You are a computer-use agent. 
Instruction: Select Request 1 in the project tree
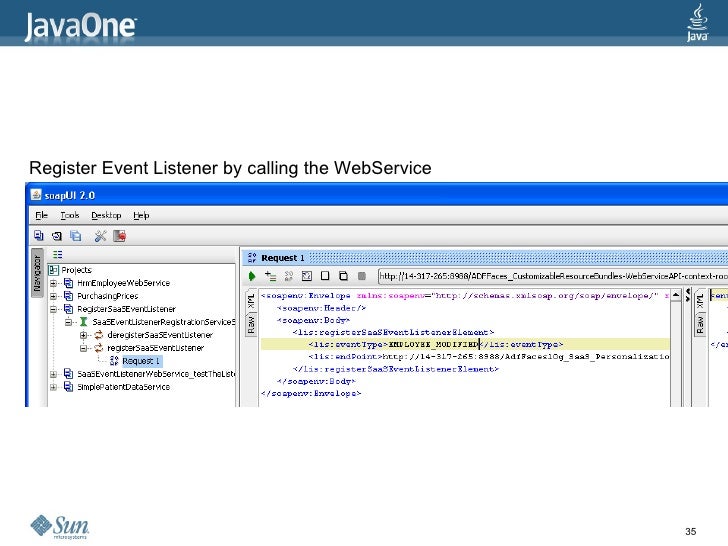pos(141,360)
